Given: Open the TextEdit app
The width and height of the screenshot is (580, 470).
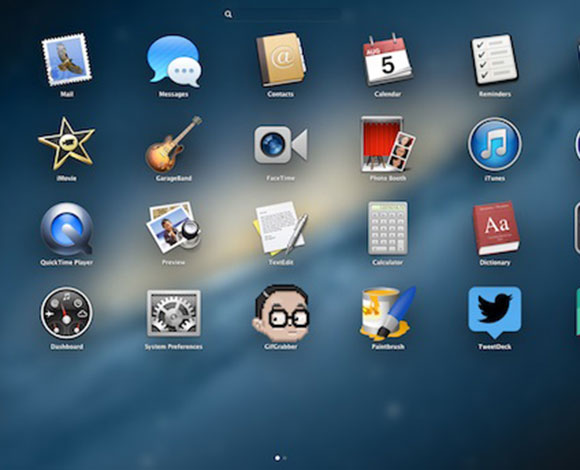Looking at the screenshot, I should [x=281, y=228].
